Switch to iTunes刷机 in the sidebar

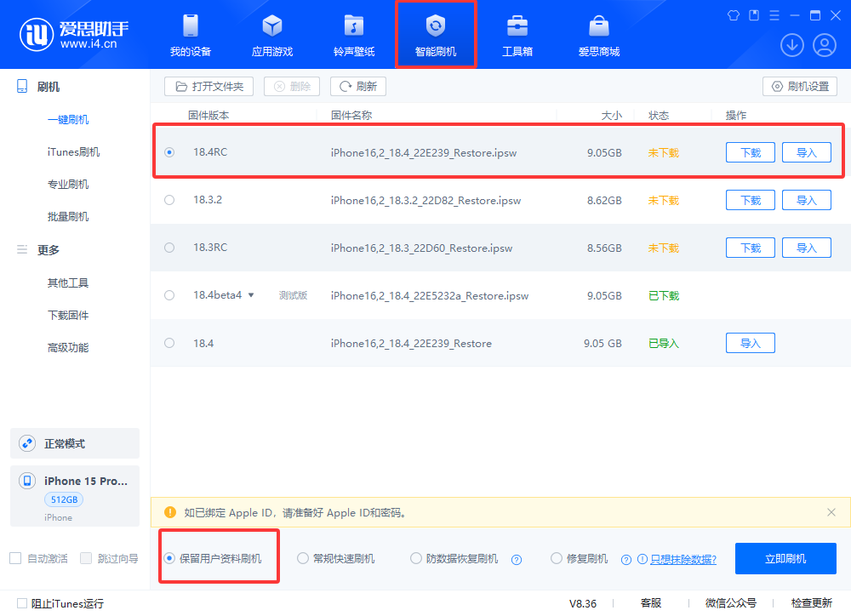coord(75,151)
